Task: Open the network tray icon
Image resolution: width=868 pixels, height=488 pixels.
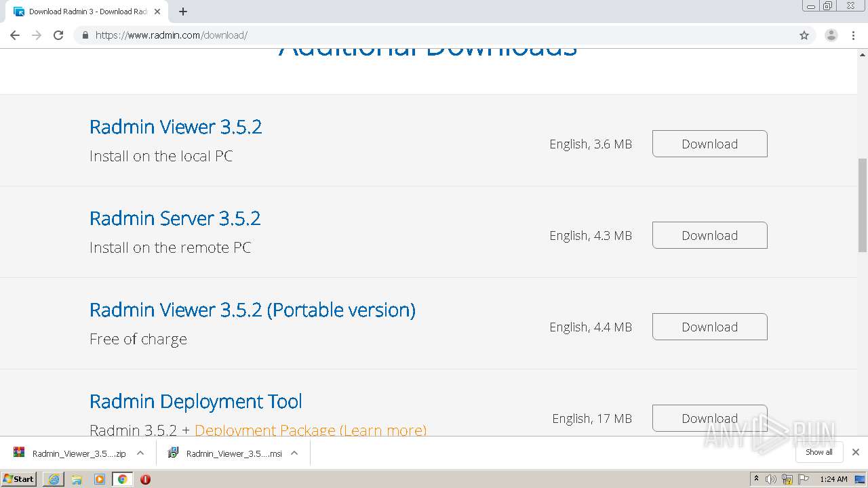Action: click(787, 479)
